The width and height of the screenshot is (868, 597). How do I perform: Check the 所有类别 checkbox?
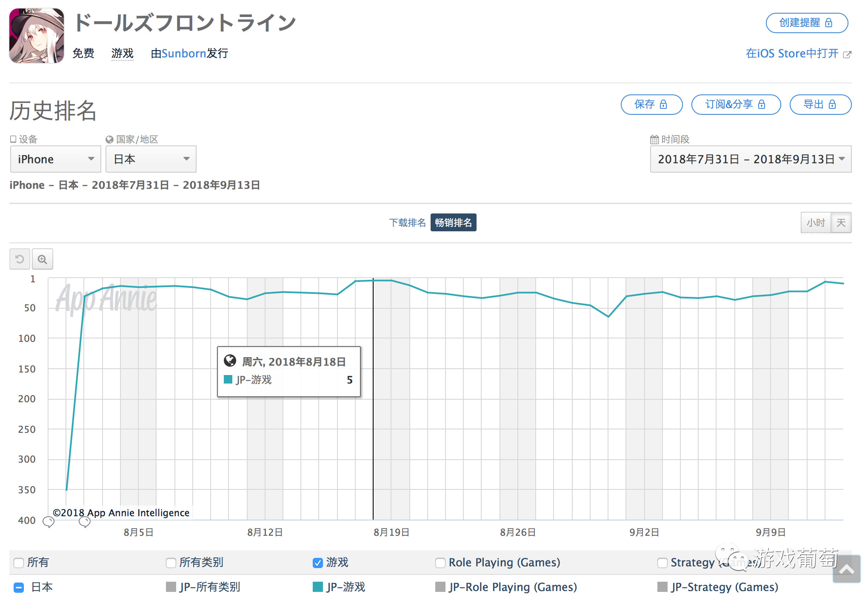171,563
